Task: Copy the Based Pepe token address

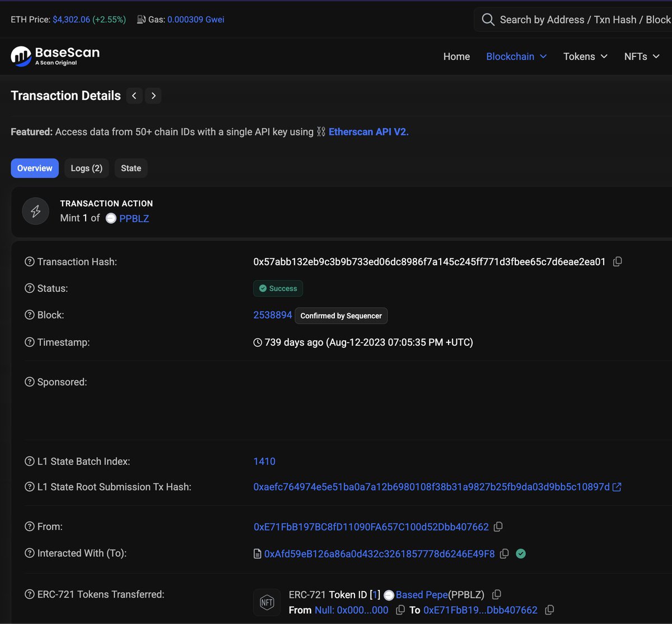Action: click(496, 595)
